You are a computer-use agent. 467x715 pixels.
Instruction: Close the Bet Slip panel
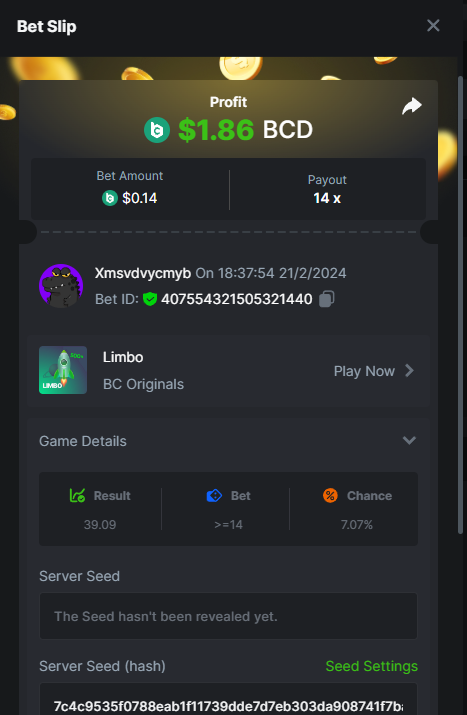pyautogui.click(x=433, y=26)
